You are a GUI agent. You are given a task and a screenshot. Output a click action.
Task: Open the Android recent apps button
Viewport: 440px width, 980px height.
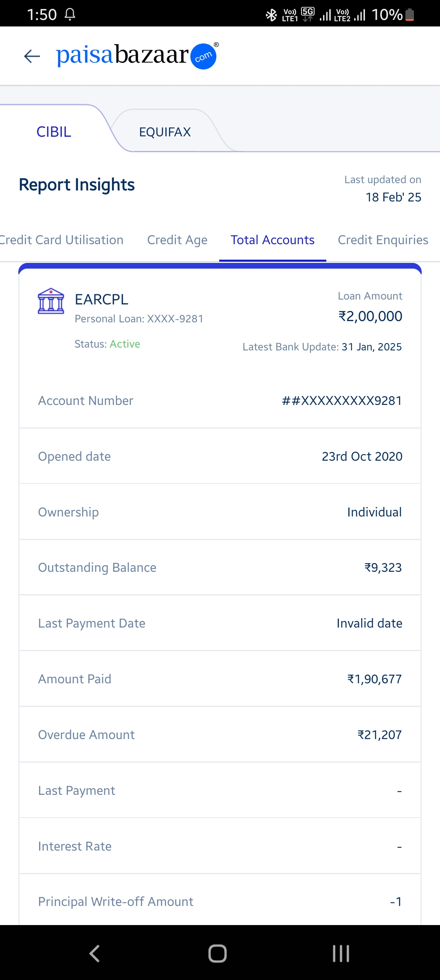click(x=341, y=953)
